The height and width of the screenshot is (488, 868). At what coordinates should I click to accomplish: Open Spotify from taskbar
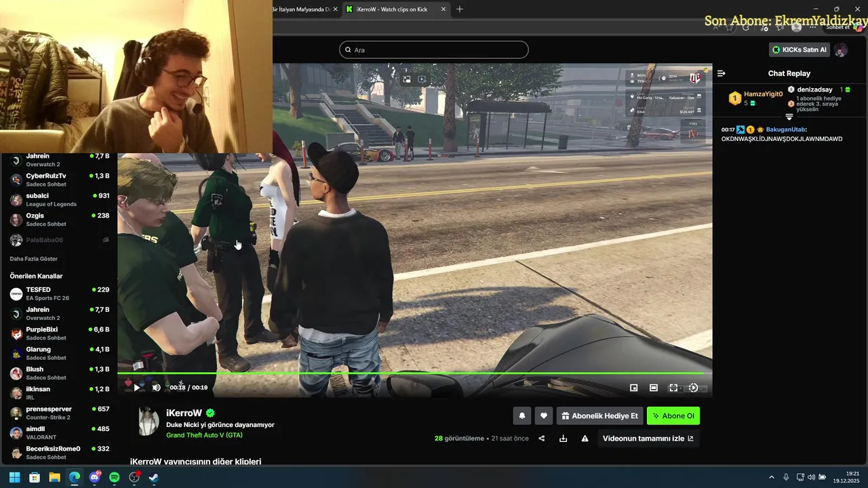point(115,477)
